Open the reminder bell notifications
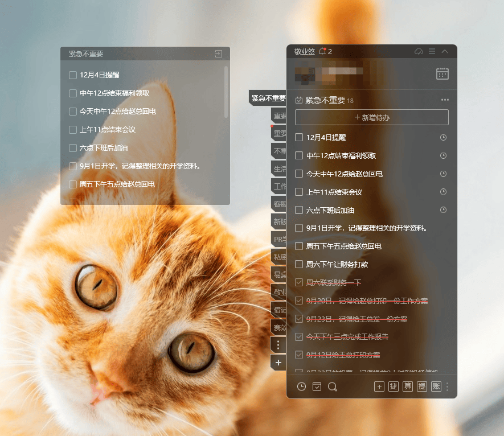Viewport: 504px width, 436px height. [323, 51]
